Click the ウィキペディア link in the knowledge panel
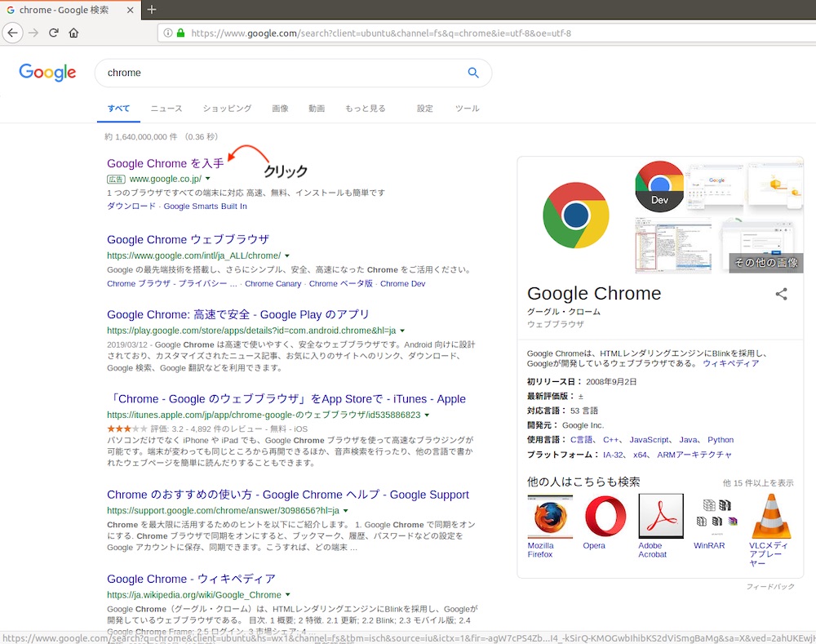 coord(730,363)
